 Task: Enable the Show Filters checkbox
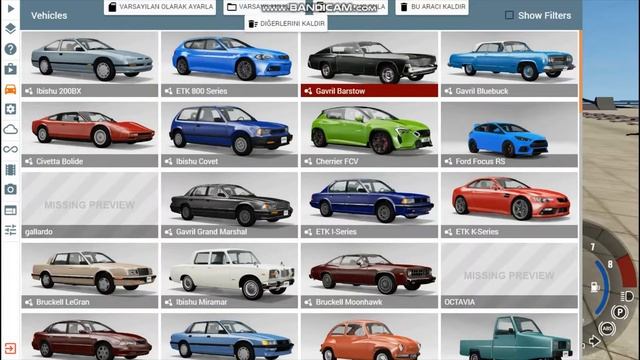[x=509, y=15]
